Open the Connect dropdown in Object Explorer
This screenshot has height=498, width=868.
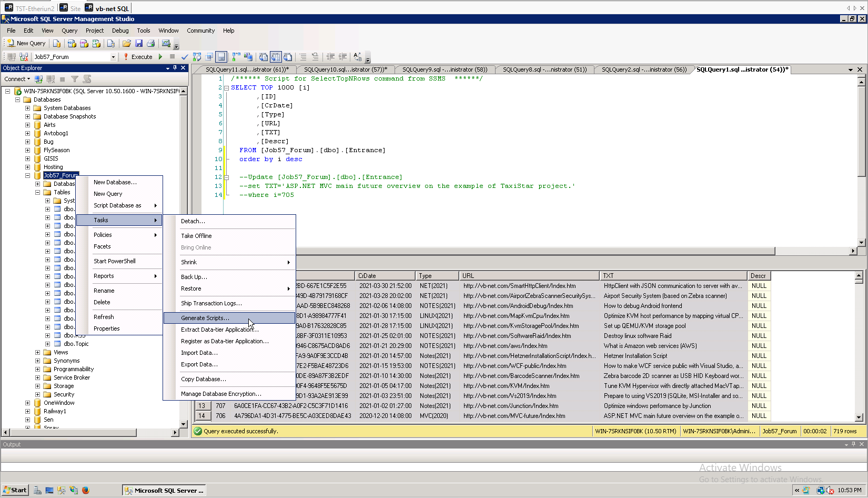point(17,79)
